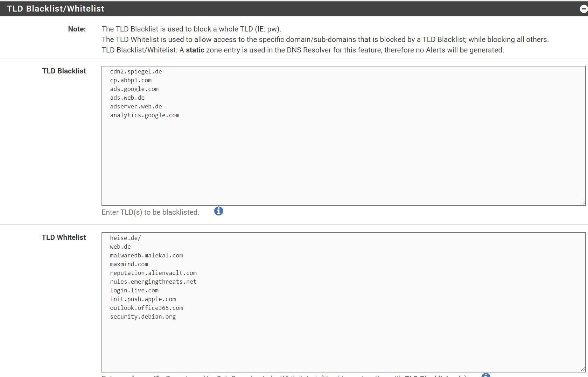Select the outlook.office365.com whitelist entry
This screenshot has width=588, height=377.
(146, 308)
